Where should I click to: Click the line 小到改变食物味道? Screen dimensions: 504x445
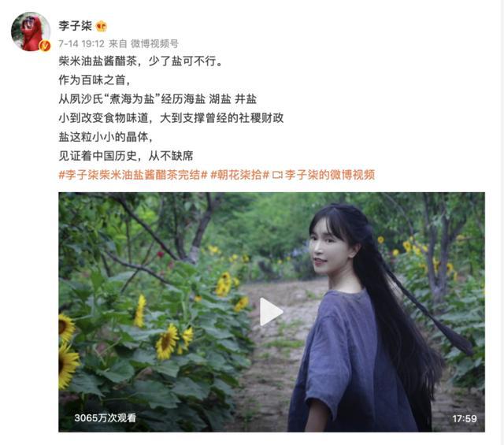tap(171, 118)
